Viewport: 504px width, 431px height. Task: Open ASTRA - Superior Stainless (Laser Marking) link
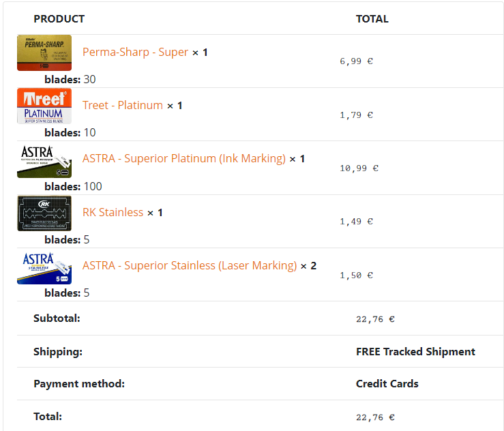tap(190, 266)
